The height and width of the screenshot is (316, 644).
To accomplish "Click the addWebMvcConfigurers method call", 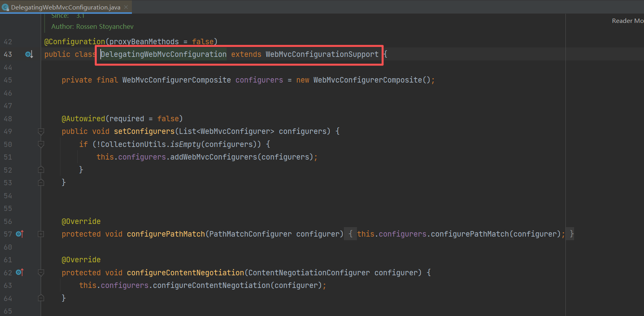I will (214, 157).
